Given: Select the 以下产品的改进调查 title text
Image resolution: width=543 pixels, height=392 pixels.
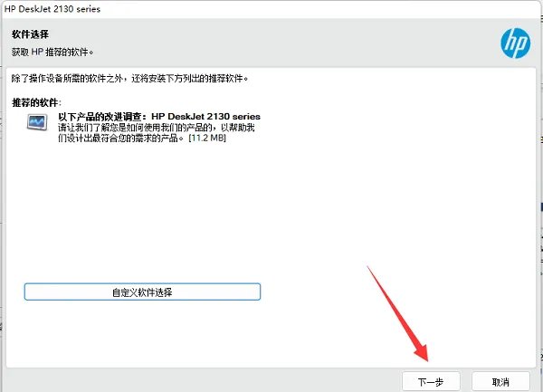Looking at the screenshot, I should 159,117.
